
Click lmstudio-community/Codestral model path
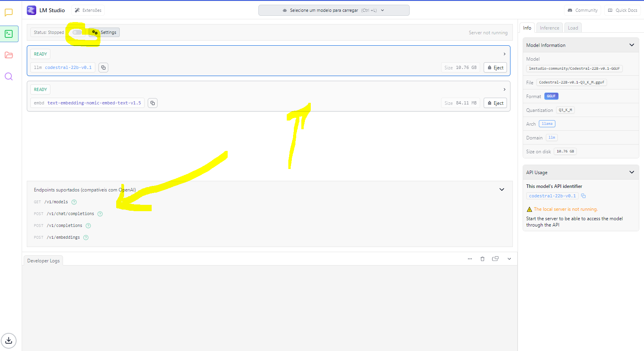574,69
